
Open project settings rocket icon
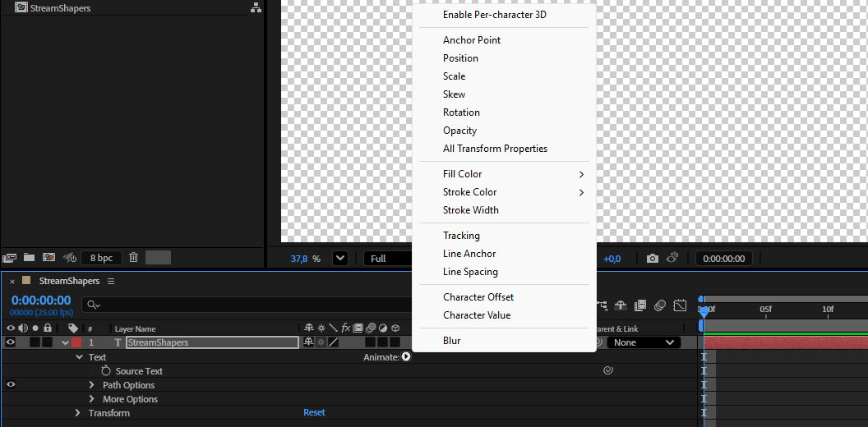(69, 258)
